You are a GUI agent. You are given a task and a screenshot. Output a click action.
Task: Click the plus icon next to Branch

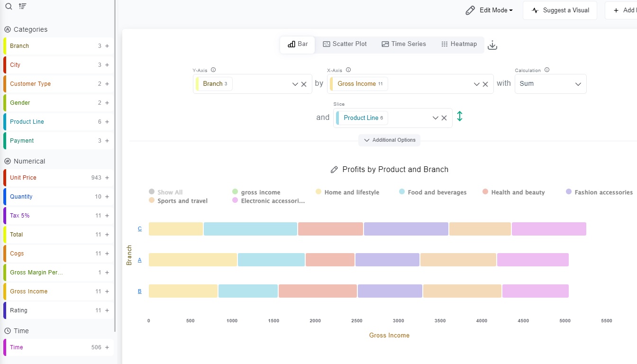tap(107, 46)
